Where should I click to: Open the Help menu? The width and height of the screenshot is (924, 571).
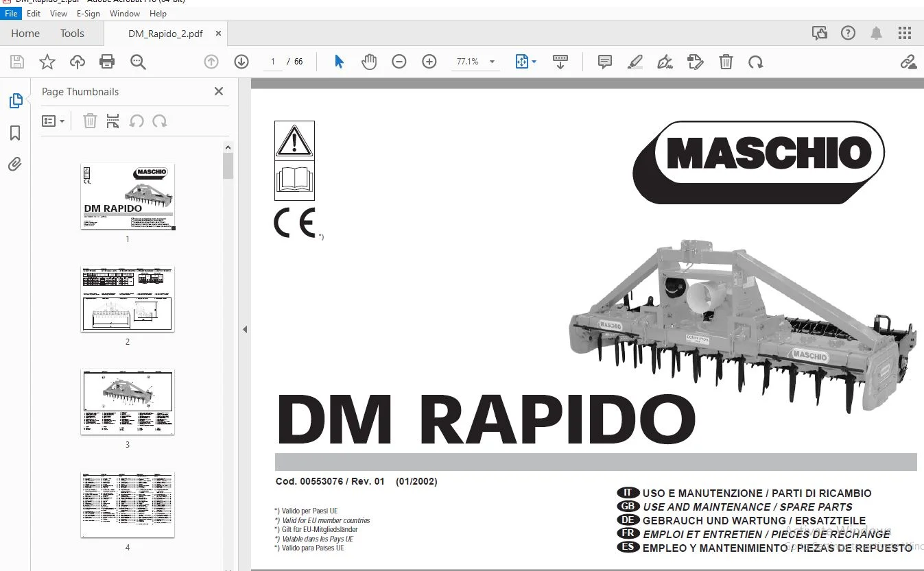coord(158,13)
